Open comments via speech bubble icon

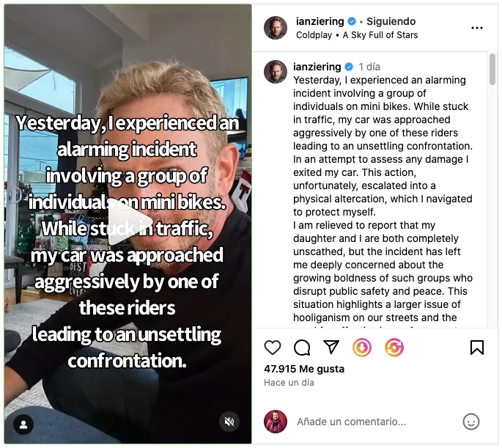[302, 348]
